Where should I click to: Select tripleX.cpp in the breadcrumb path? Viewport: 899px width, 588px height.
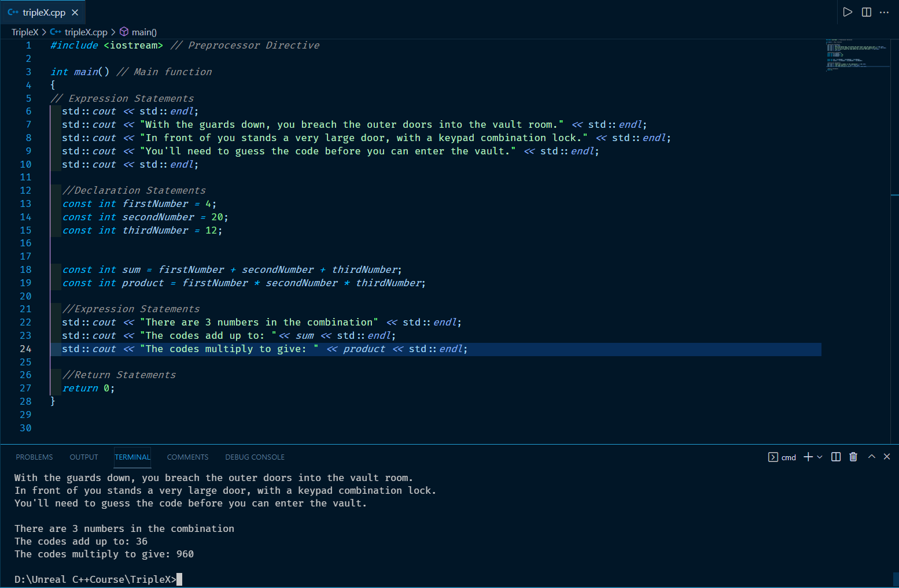click(86, 32)
